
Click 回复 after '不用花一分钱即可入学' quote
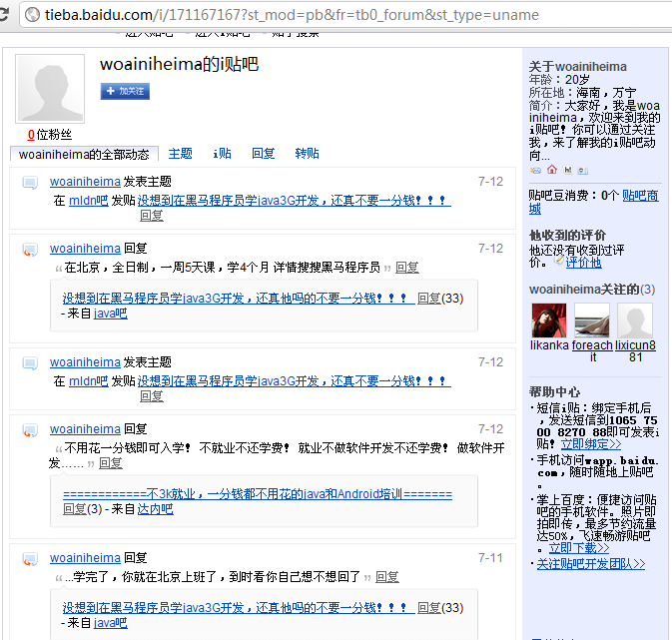(111, 463)
